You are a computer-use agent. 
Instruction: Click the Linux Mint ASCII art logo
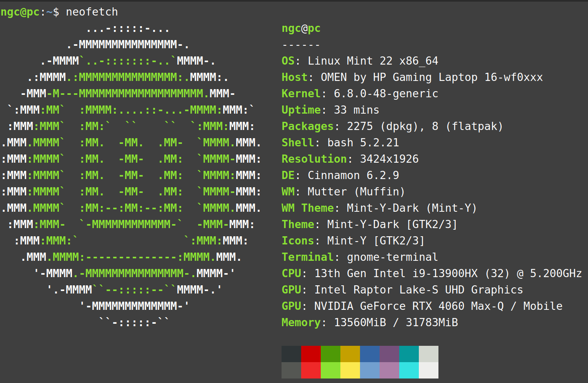click(131, 176)
